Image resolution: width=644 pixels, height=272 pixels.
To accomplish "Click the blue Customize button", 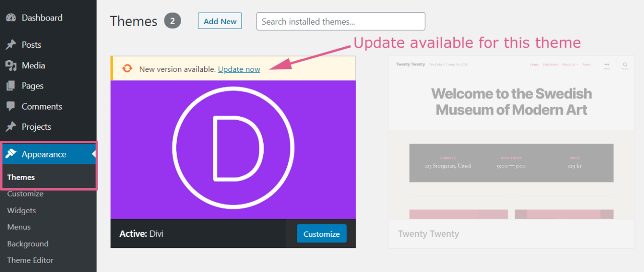I will coord(321,234).
